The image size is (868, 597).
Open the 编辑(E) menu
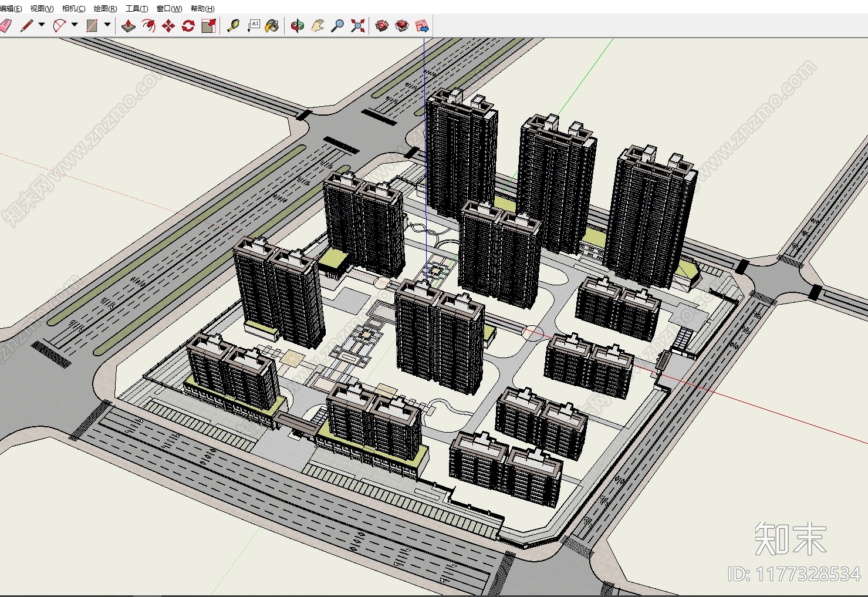pos(11,8)
